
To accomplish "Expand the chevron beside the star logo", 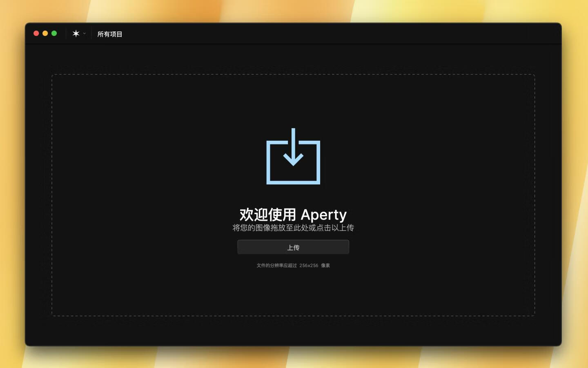I will point(85,33).
